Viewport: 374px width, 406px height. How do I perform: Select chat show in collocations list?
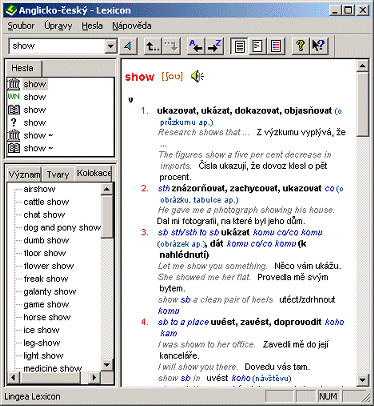tap(44, 214)
